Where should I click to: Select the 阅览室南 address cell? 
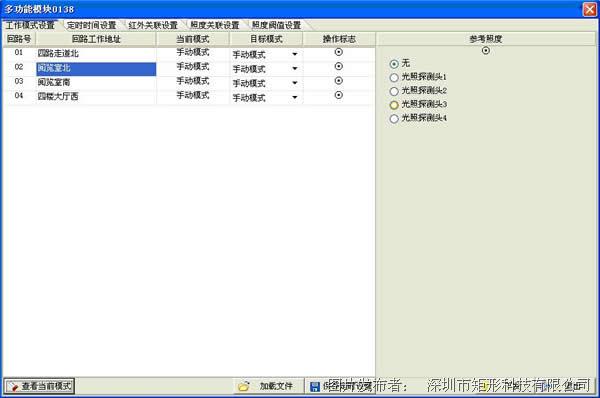(x=96, y=82)
